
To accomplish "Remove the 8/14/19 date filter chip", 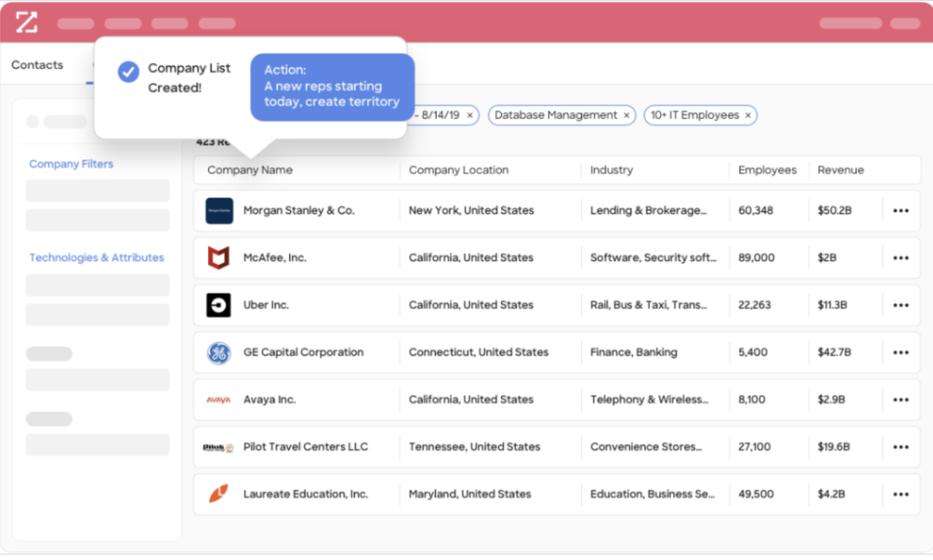I will (x=470, y=115).
